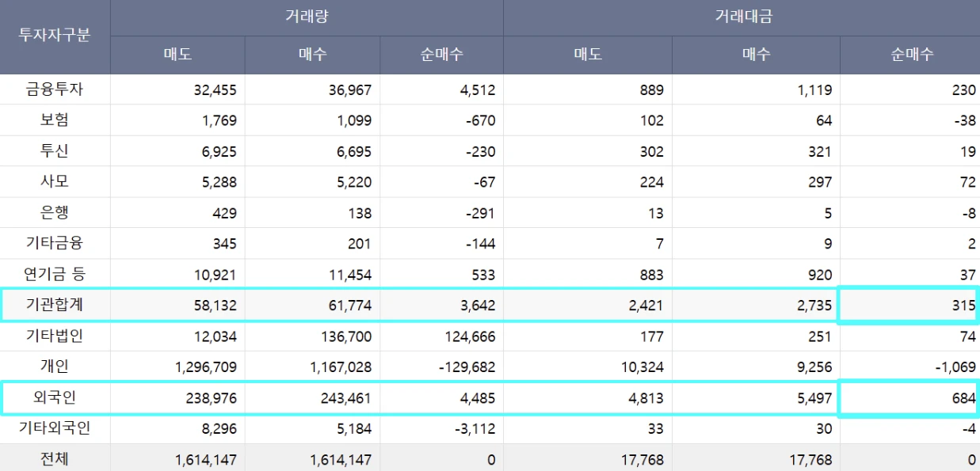Click the 순매수 header under 거래대금
The height and width of the screenshot is (471, 980).
(x=911, y=55)
